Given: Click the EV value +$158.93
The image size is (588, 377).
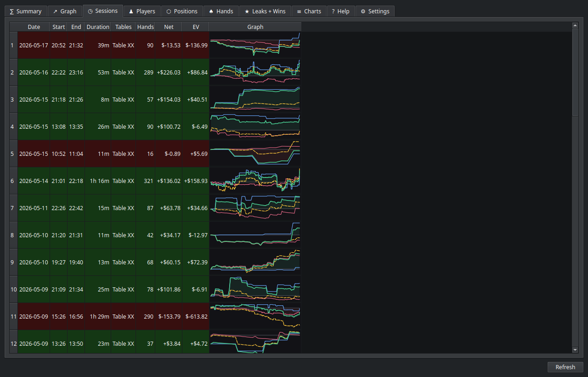Looking at the screenshot, I should (196, 181).
